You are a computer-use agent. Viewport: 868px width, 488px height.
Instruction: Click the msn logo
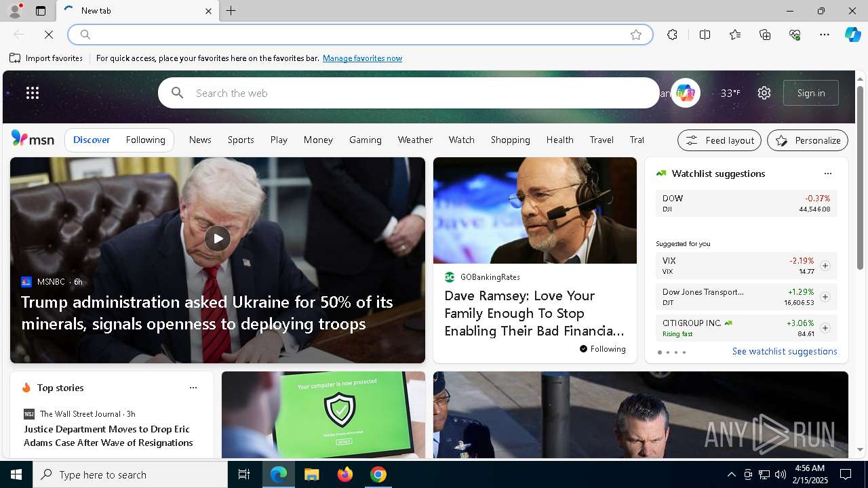[x=33, y=139]
